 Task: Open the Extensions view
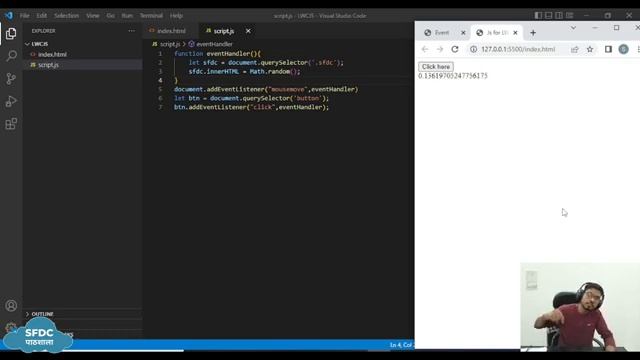click(x=11, y=124)
